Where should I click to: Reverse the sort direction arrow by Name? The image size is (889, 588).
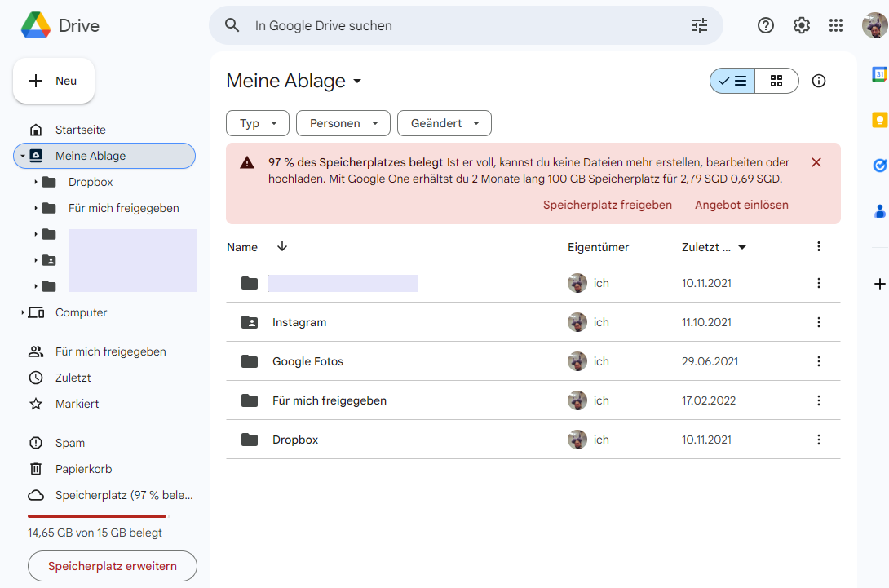coord(282,247)
